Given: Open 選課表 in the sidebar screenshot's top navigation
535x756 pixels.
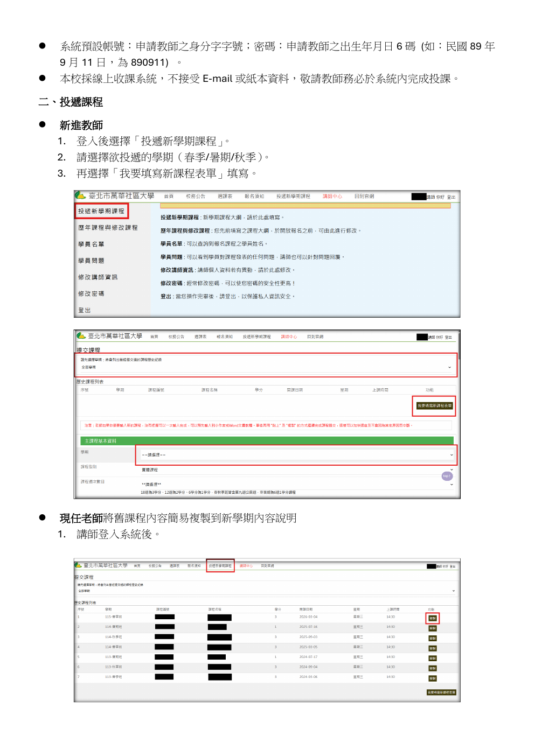Looking at the screenshot, I should tap(225, 197).
